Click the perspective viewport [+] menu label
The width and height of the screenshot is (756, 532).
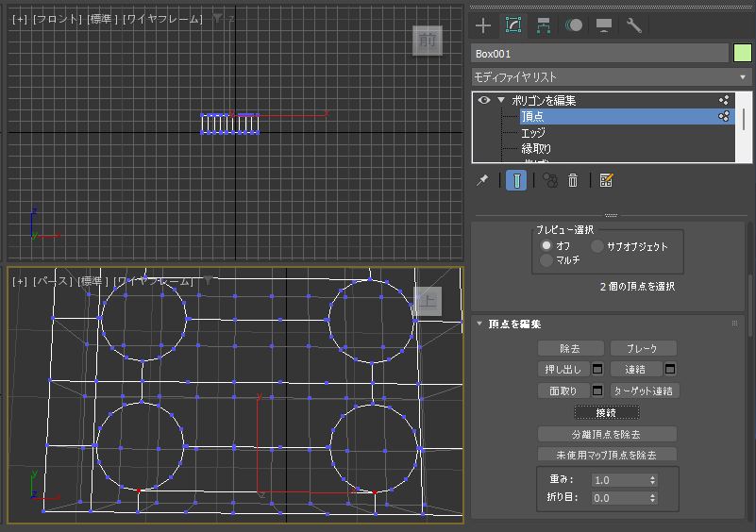coord(20,281)
